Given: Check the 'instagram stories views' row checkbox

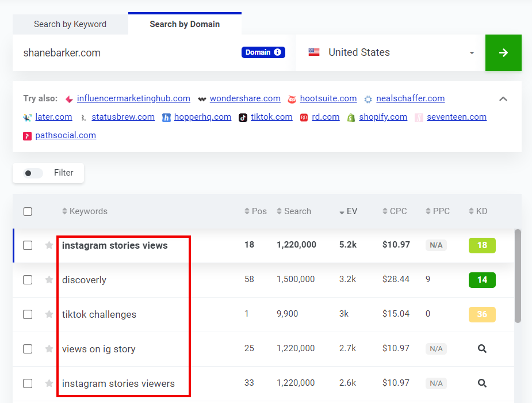Looking at the screenshot, I should click(28, 245).
